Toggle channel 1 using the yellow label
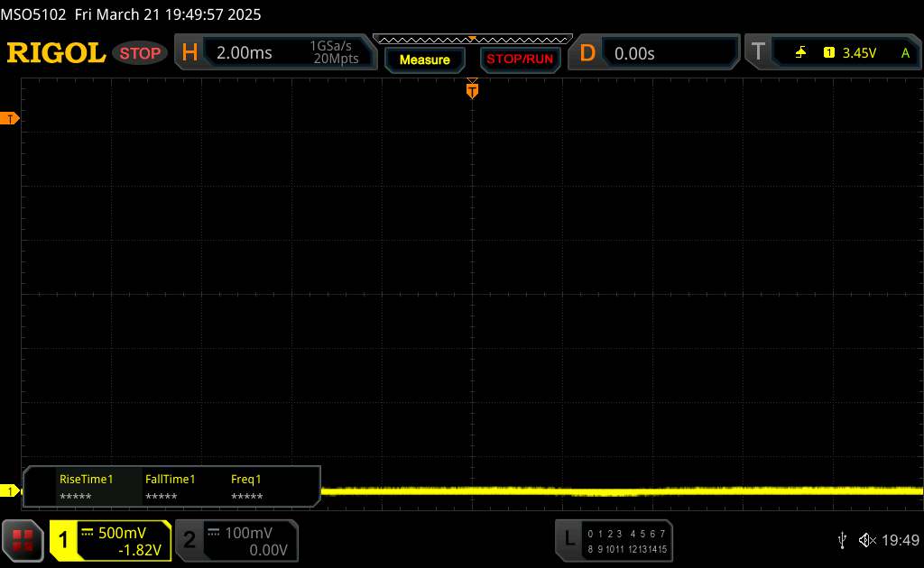The width and height of the screenshot is (924, 568). [x=64, y=540]
